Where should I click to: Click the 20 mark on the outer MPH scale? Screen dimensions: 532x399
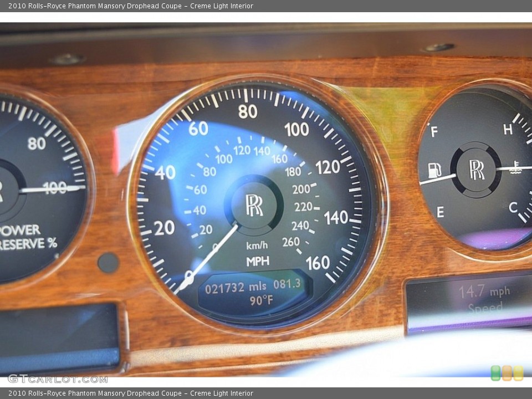(x=165, y=228)
